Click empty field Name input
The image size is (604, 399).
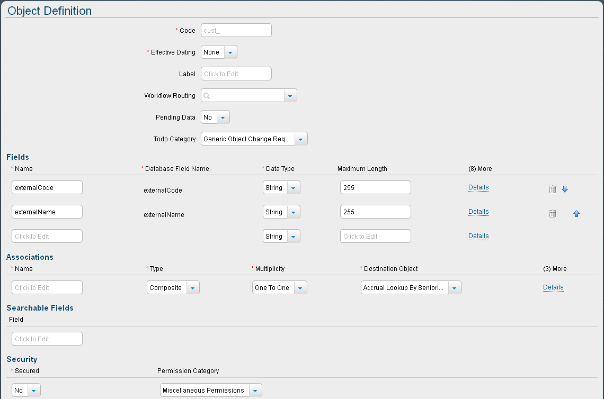47,236
